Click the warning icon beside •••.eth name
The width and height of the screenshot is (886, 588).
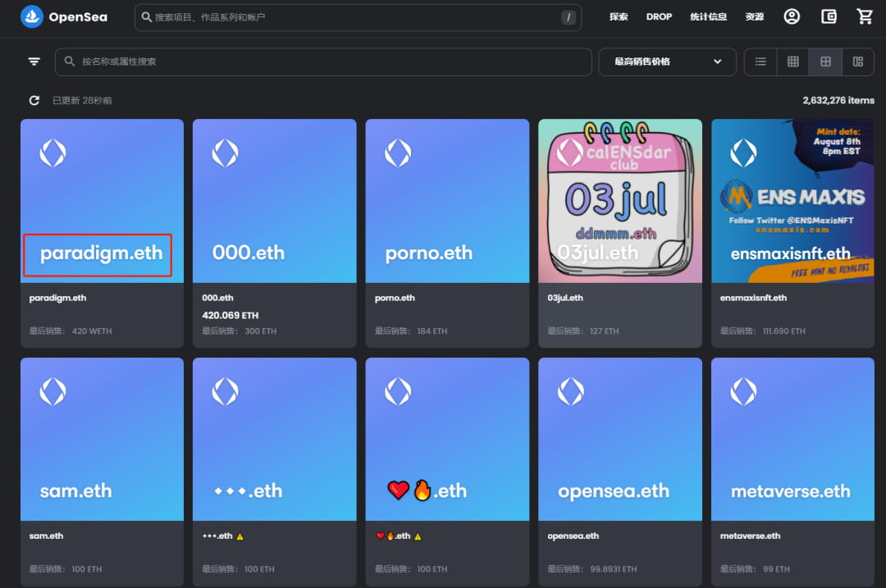click(x=240, y=536)
